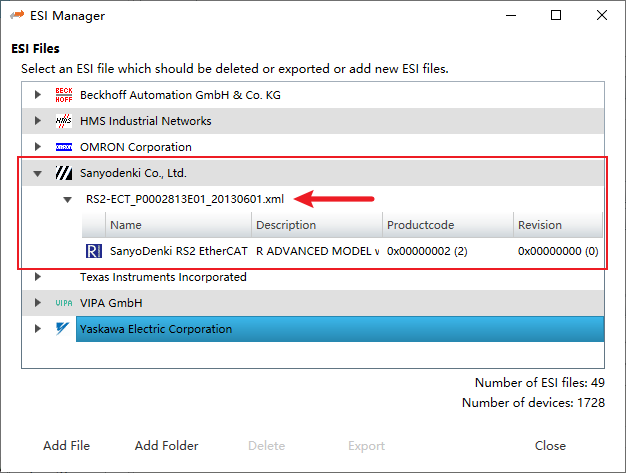This screenshot has height=473, width=626.
Task: Click the SanyoDenki RS2 device icon
Action: click(94, 251)
